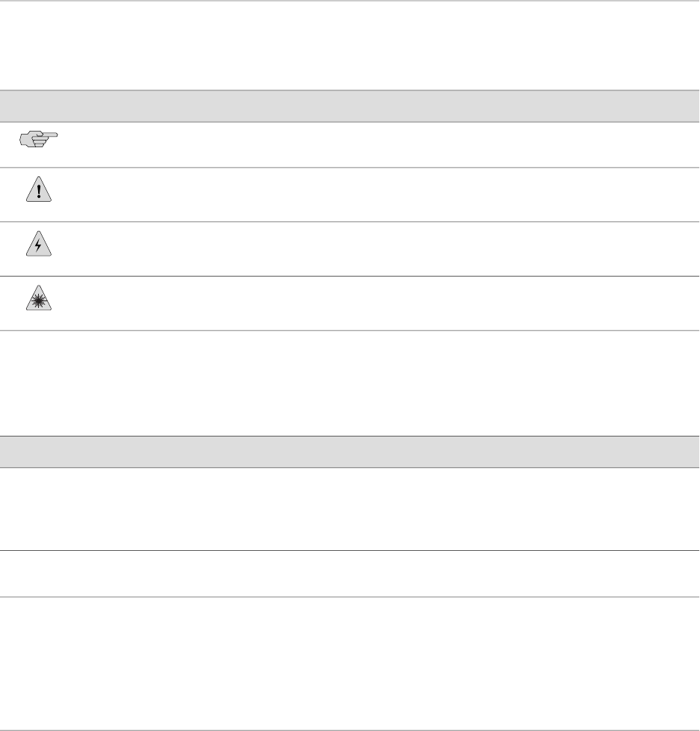Select the first blank row of lower table

pos(350,509)
